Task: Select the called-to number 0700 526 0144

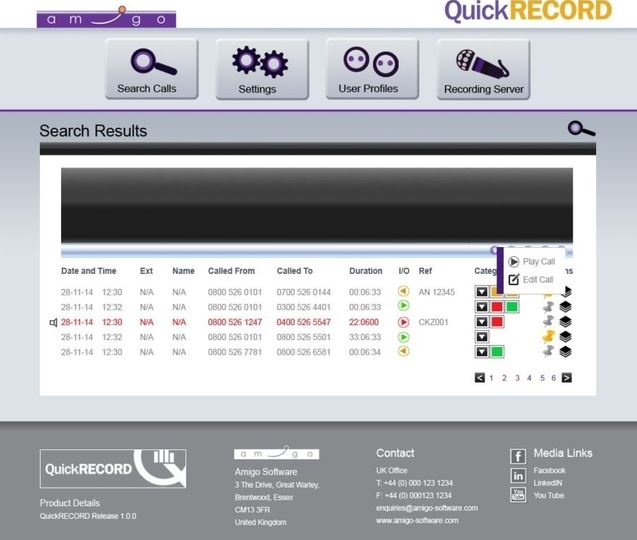Action: coord(303,292)
